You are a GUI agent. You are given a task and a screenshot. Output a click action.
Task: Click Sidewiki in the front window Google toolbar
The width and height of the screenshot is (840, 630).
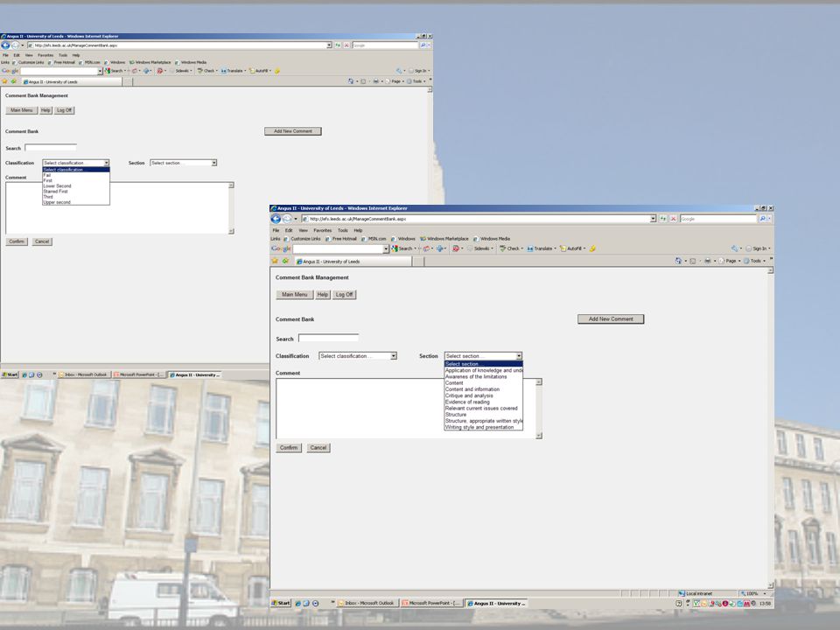tap(479, 248)
